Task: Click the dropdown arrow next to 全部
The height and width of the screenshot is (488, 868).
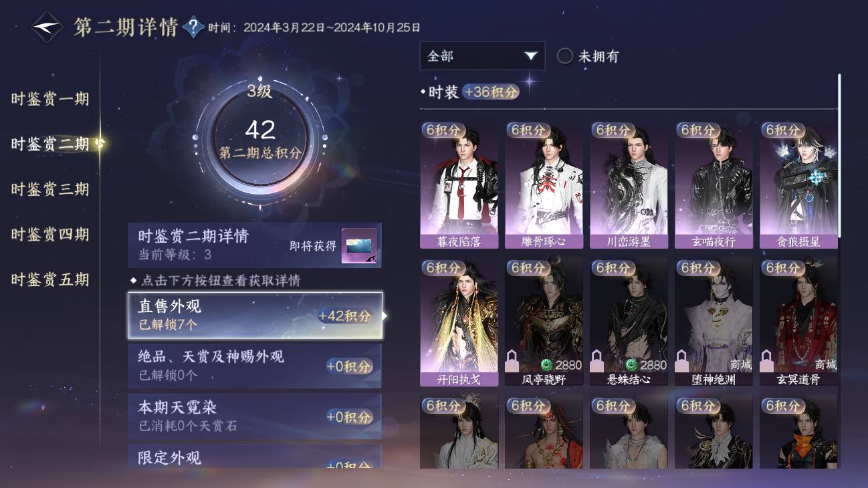Action: [x=531, y=56]
